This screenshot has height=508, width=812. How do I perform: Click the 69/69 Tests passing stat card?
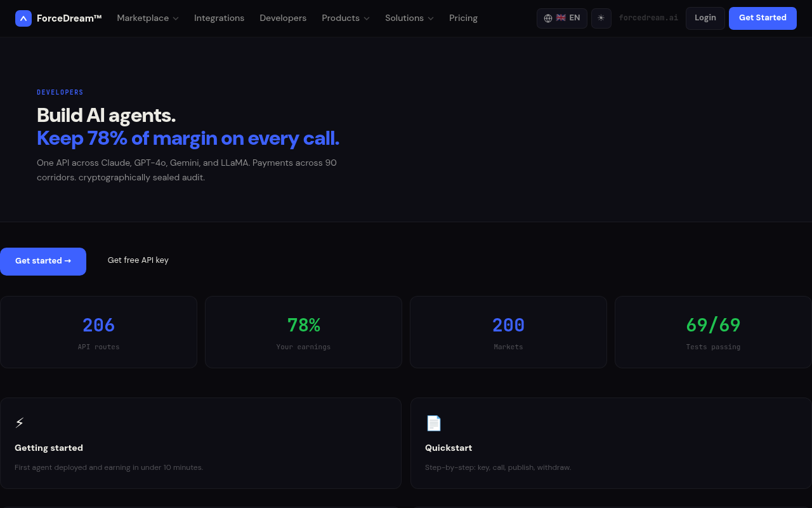tap(713, 332)
